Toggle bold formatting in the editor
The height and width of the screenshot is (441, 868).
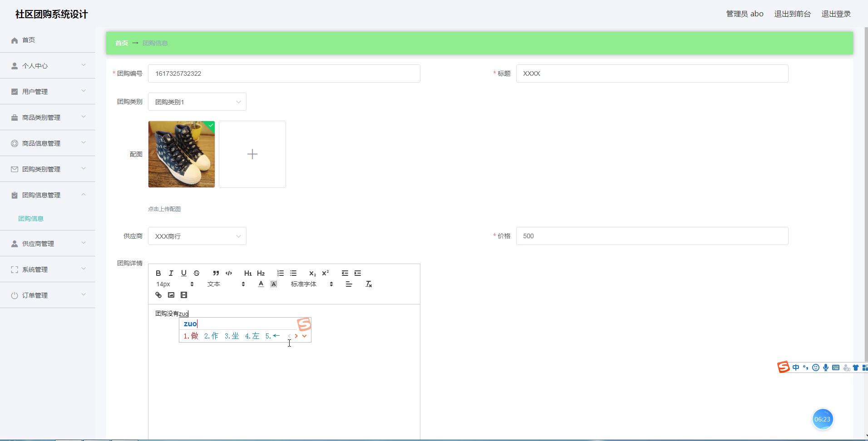point(158,273)
